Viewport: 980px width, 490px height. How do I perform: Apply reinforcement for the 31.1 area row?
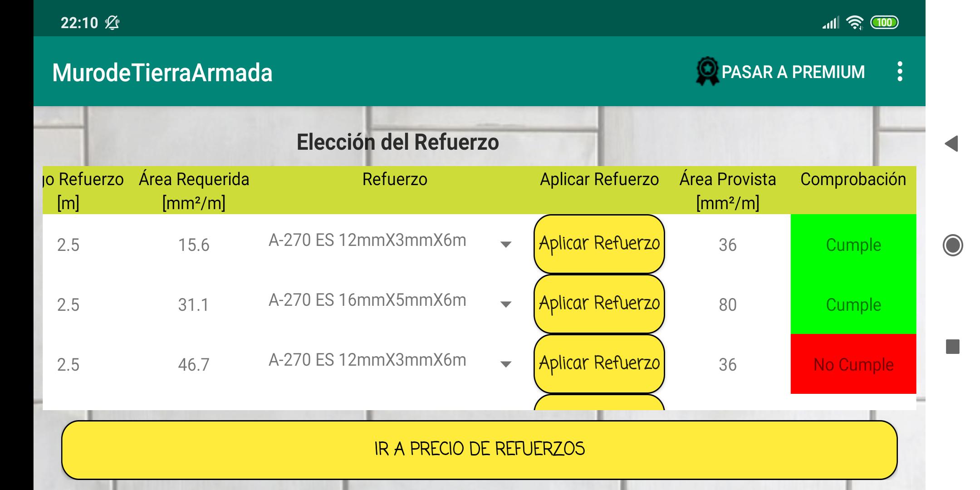(599, 304)
